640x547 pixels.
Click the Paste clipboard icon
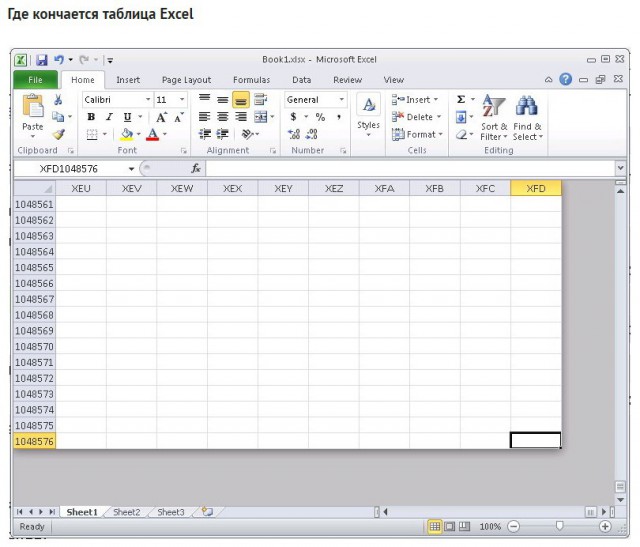tap(33, 107)
